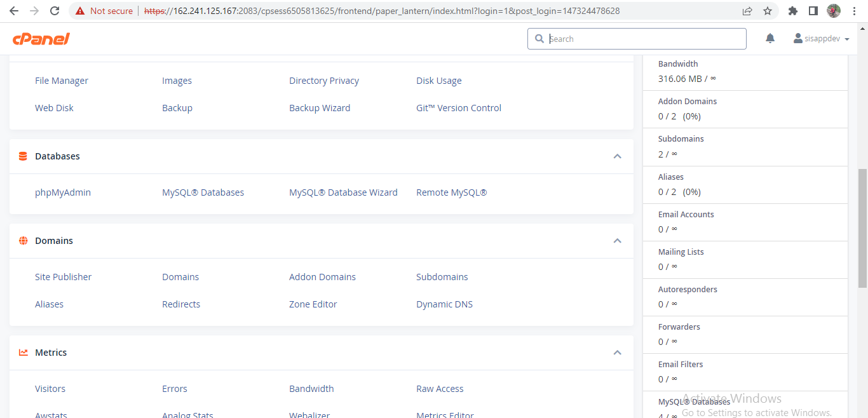This screenshot has width=868, height=418.
Task: Click the Not secure warning icon
Action: (x=80, y=11)
